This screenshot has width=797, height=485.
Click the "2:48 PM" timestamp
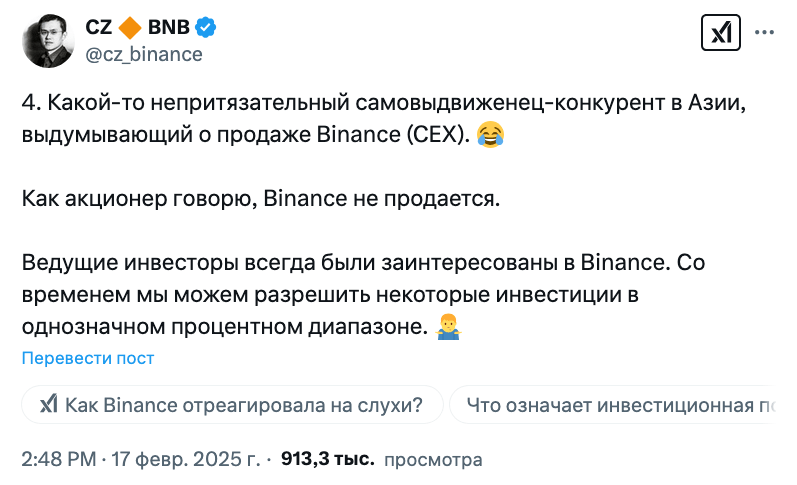click(59, 459)
